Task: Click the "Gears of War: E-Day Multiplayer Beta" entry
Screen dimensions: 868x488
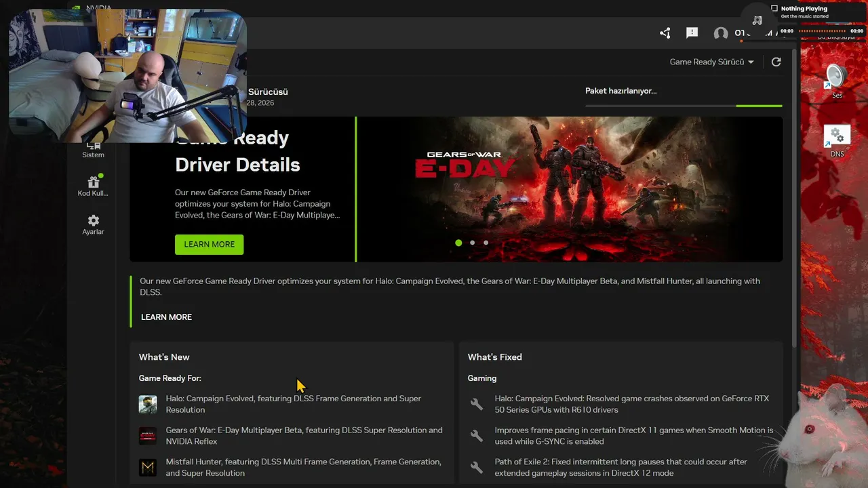Action: (x=304, y=436)
